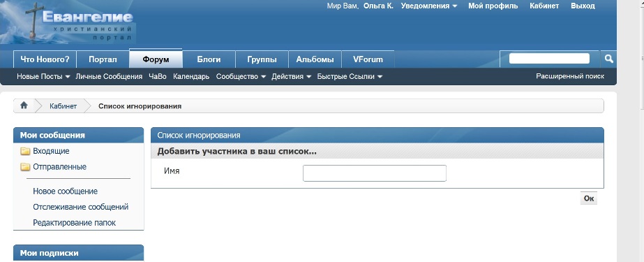The image size is (644, 262).
Task: Go to Кабинет in the top bar
Action: 544,6
